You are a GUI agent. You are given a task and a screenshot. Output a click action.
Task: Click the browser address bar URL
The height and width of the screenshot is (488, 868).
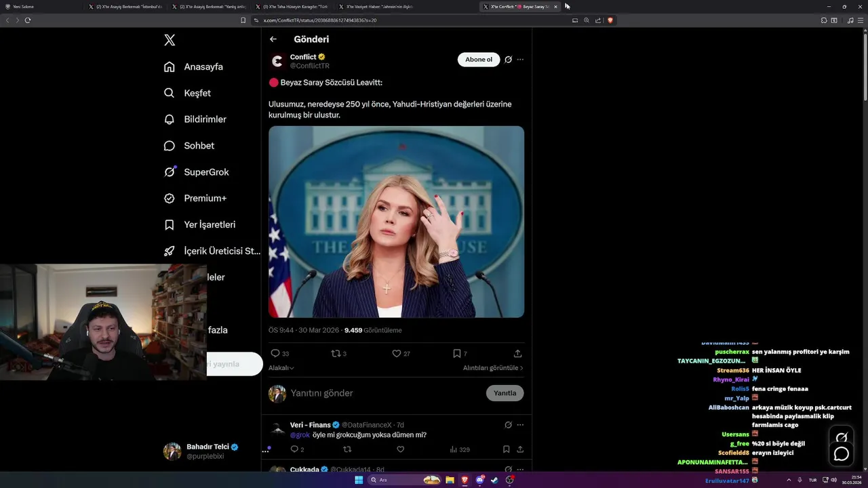(320, 20)
